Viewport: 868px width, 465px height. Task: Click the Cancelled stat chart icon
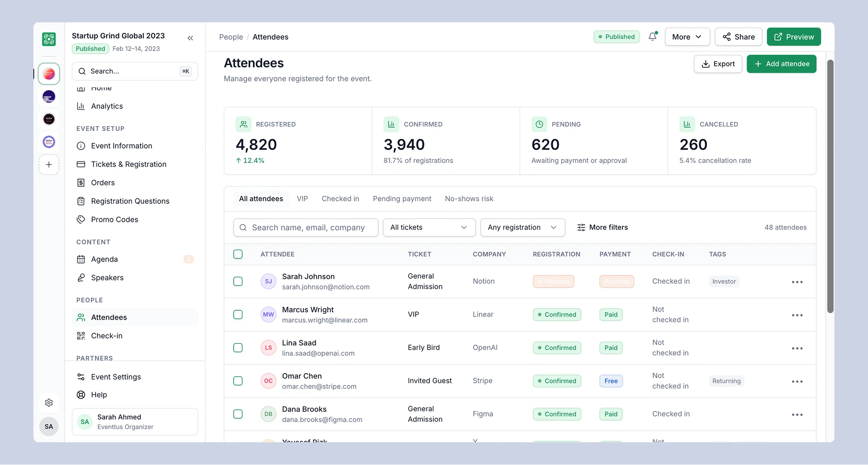point(687,124)
